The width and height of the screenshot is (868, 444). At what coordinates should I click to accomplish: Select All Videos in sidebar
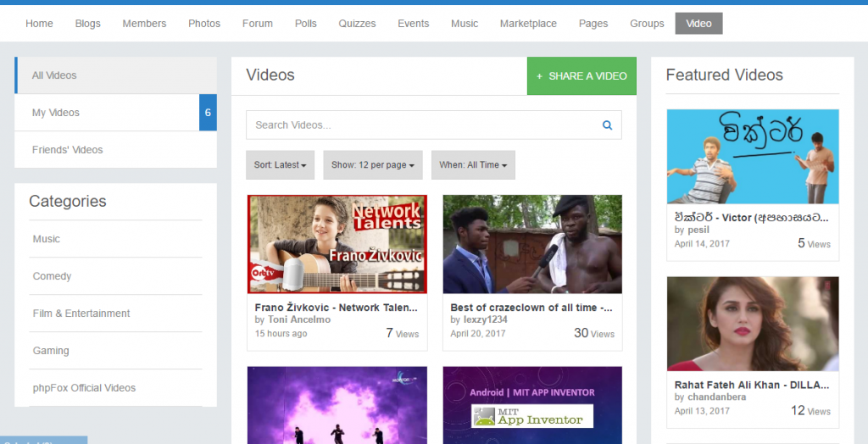click(115, 75)
